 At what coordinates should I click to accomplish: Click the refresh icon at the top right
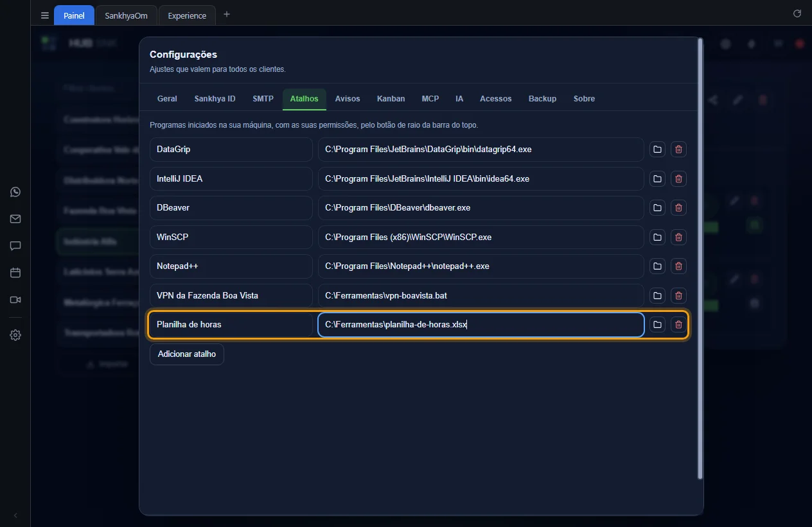(797, 13)
